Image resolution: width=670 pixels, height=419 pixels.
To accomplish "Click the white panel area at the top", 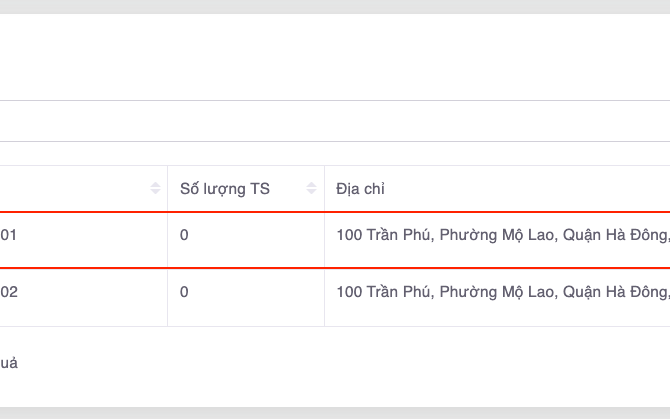I will click(335, 55).
